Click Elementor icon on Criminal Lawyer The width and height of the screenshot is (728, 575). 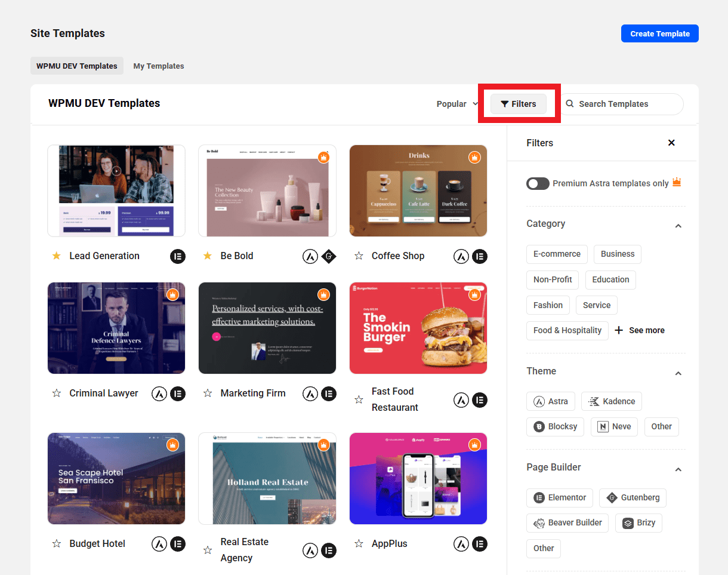click(178, 393)
